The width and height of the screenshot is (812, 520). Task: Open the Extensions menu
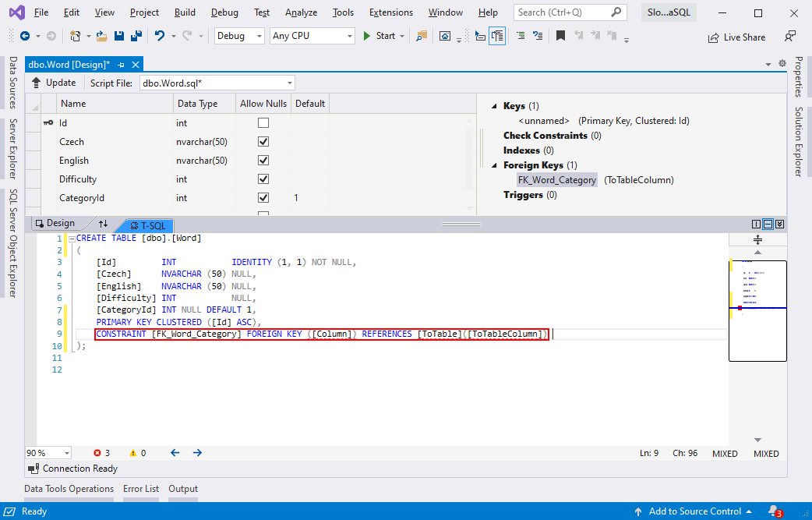point(391,12)
